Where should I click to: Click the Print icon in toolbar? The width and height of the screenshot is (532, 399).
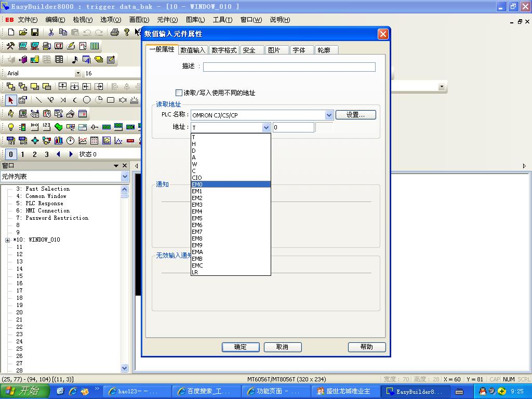tap(115, 32)
